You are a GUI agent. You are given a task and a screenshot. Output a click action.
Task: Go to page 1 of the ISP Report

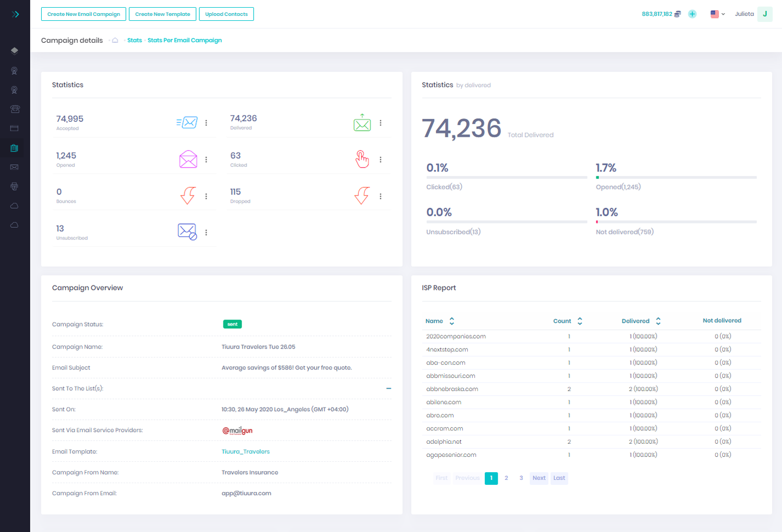(491, 478)
